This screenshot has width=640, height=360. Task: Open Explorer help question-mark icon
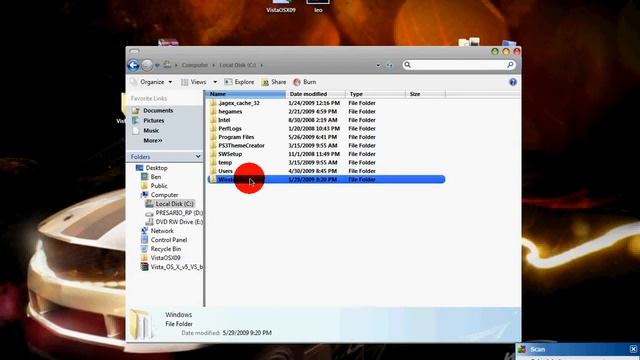[513, 82]
